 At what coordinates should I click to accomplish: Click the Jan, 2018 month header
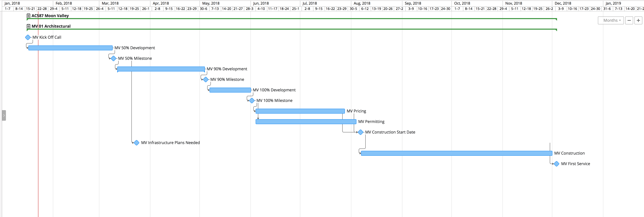(x=28, y=3)
